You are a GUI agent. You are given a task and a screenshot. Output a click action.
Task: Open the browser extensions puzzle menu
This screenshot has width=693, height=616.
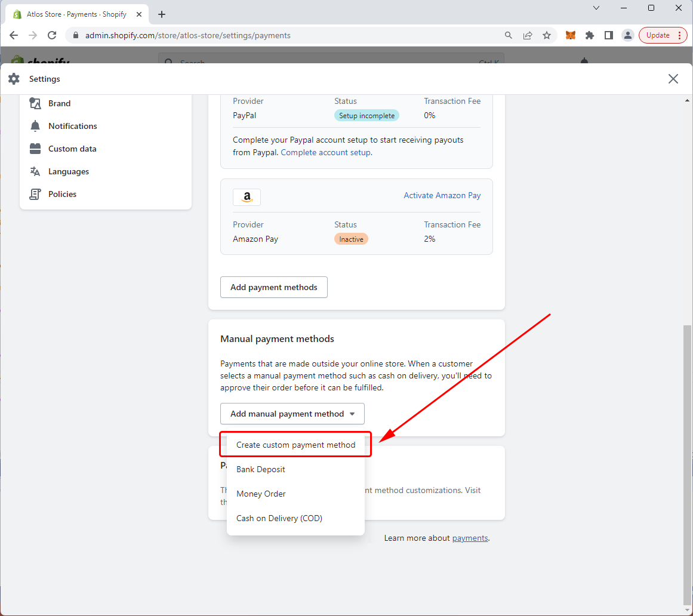(x=590, y=35)
